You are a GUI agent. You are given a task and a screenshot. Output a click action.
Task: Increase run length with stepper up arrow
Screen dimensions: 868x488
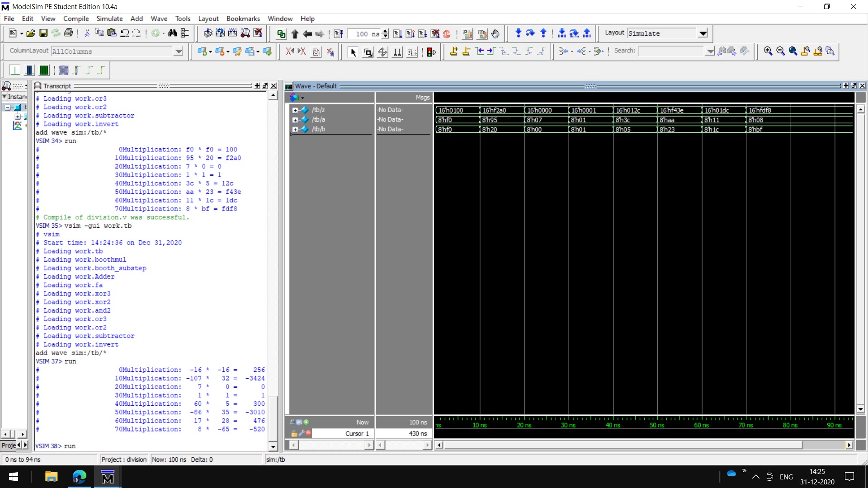click(385, 31)
